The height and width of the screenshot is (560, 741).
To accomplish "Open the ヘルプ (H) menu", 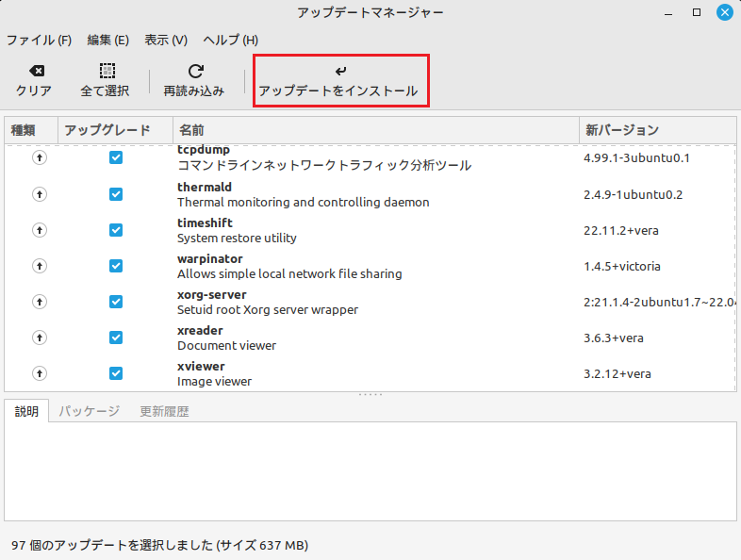I will (231, 41).
